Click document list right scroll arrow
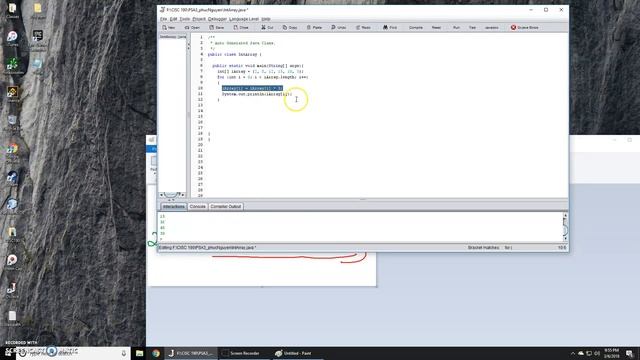The width and height of the screenshot is (640, 360). point(183,195)
